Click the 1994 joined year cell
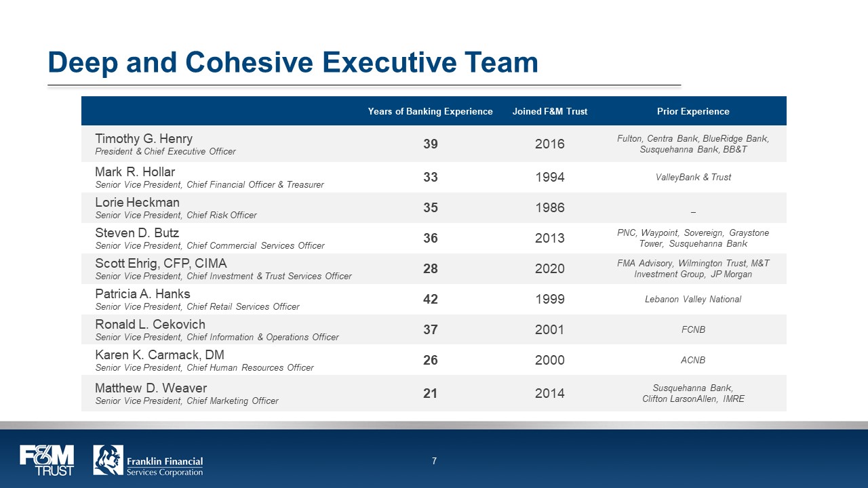The image size is (868, 488). coord(550,177)
